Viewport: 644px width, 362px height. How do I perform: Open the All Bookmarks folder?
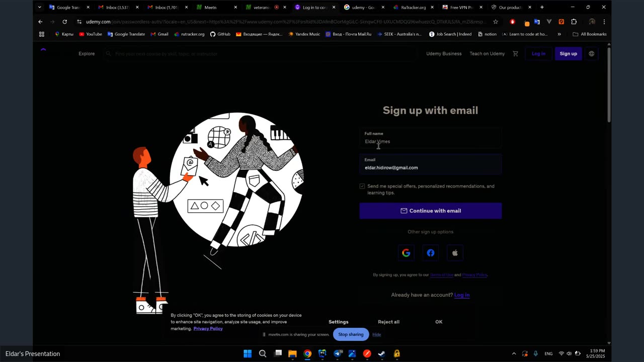[x=590, y=34]
